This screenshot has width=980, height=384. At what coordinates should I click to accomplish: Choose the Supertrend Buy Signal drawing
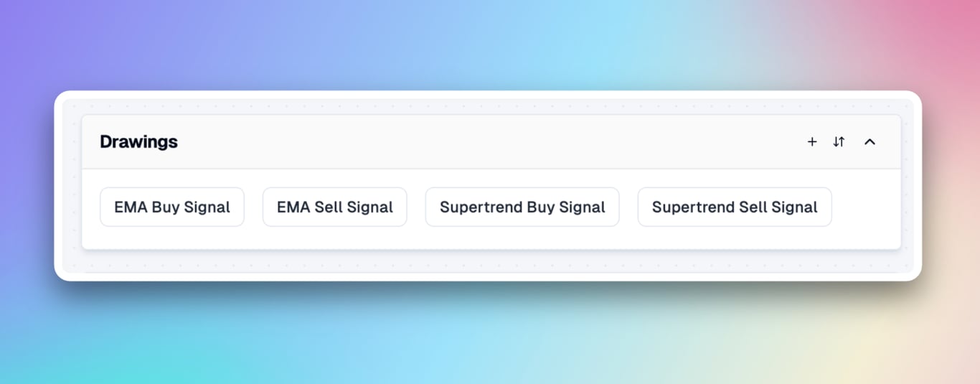coord(522,207)
